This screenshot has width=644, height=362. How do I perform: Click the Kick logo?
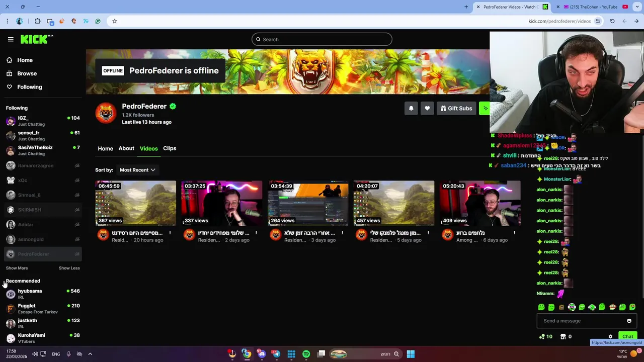36,39
